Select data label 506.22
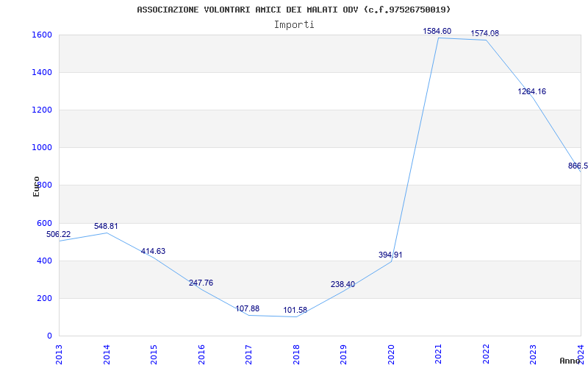This screenshot has width=588, height=368. tap(59, 234)
